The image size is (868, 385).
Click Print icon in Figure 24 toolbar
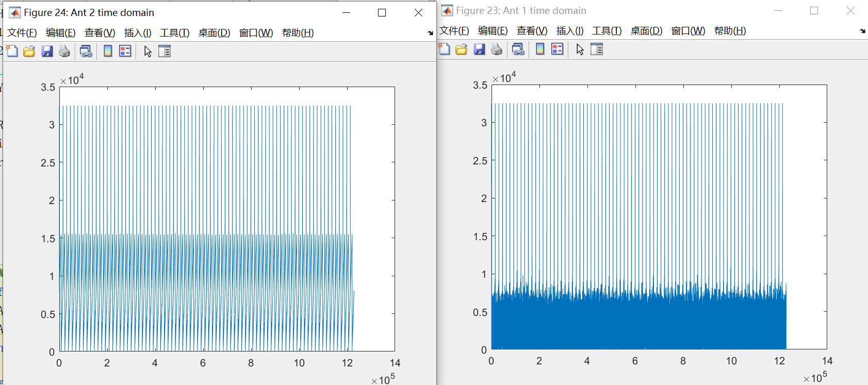(64, 51)
